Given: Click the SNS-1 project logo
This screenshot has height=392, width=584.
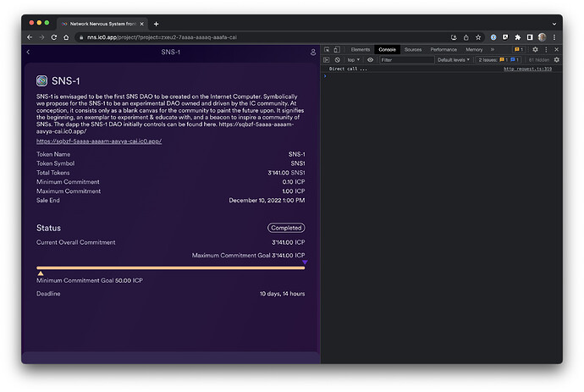Looking at the screenshot, I should point(41,81).
